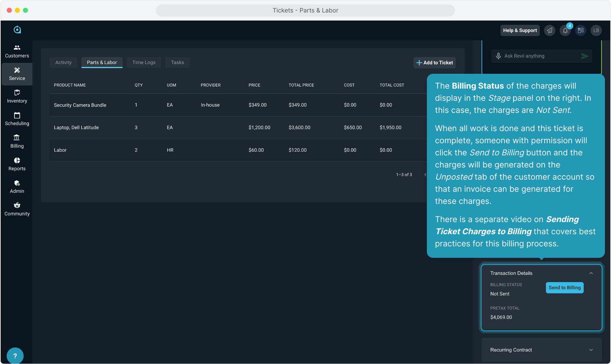This screenshot has width=611, height=364.
Task: Collapse the Transaction Details panel
Action: tap(591, 273)
